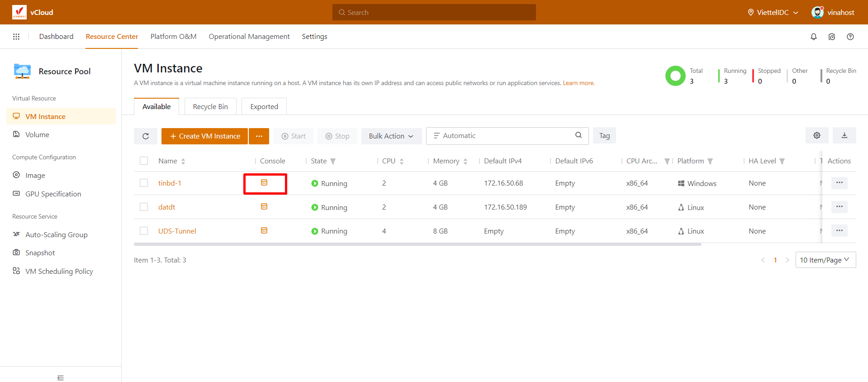Click the export download icon
The height and width of the screenshot is (382, 868).
[844, 135]
